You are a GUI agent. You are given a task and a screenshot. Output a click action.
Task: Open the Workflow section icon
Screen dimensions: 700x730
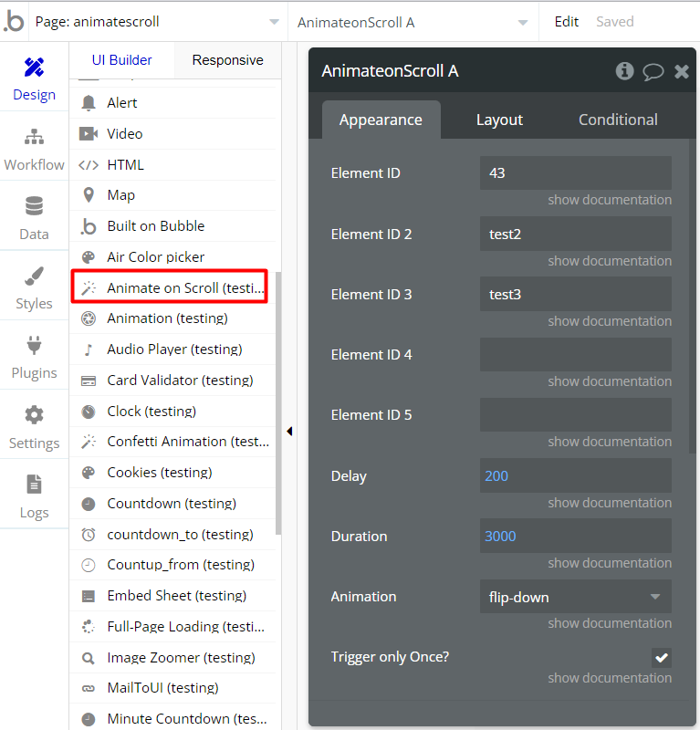(34, 137)
